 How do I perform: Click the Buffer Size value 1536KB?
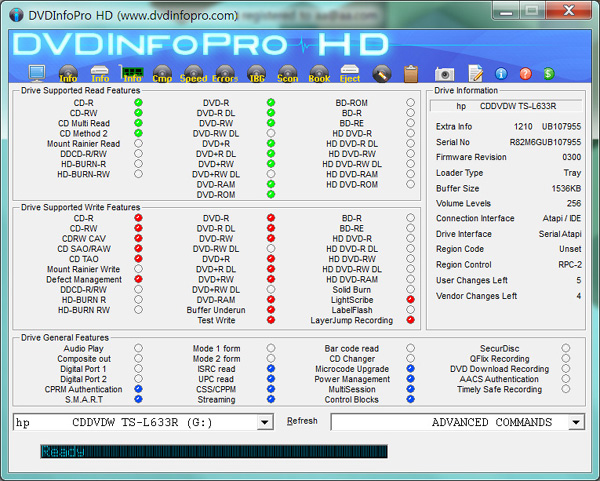(x=566, y=189)
